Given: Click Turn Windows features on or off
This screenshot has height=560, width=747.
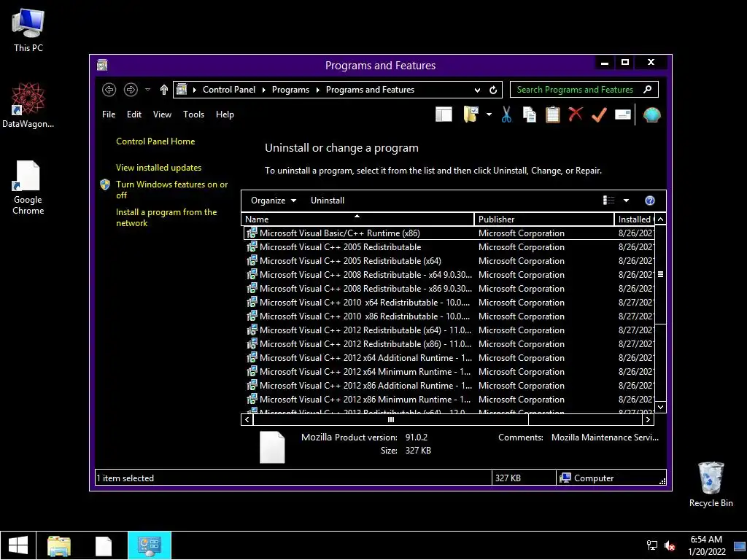Looking at the screenshot, I should [x=171, y=190].
